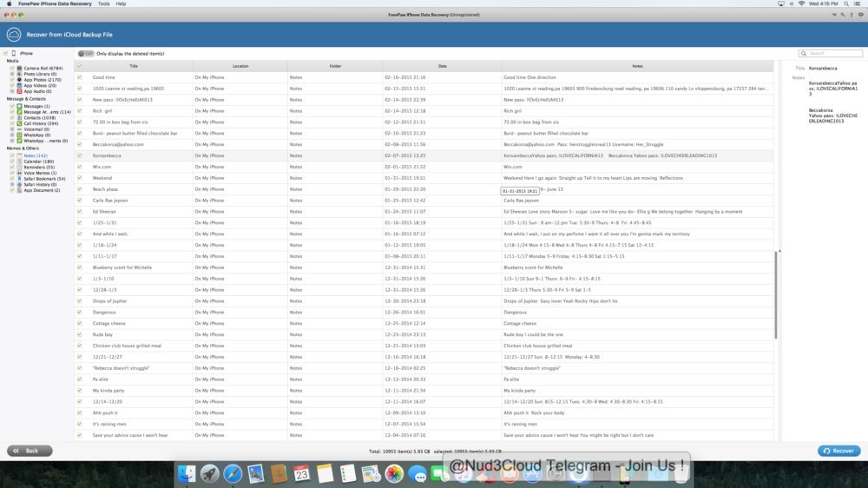
Task: Click the Facebook icon in title bar
Action: 852,15
